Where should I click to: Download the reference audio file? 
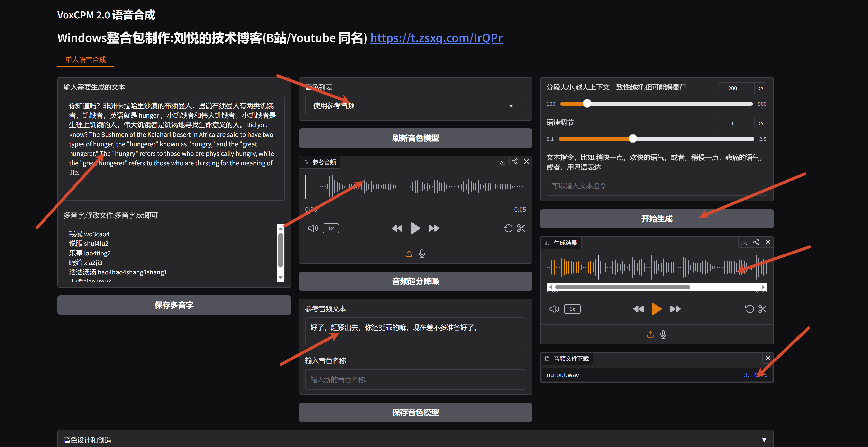[x=503, y=162]
